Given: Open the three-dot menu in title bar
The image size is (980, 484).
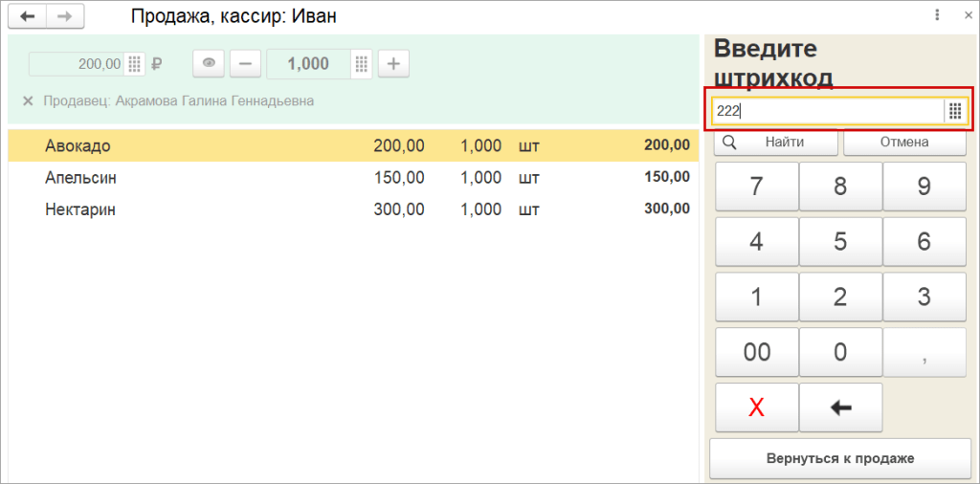Looking at the screenshot, I should point(937,16).
